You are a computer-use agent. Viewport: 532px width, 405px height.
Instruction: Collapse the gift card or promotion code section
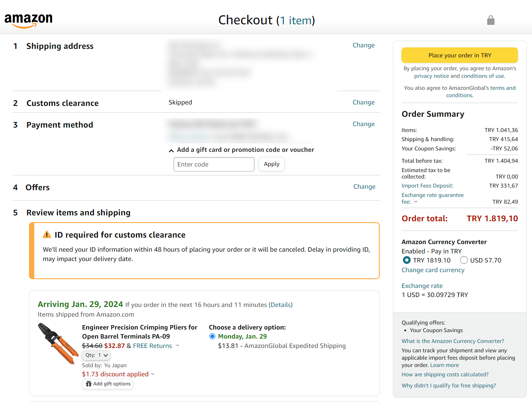pos(171,150)
